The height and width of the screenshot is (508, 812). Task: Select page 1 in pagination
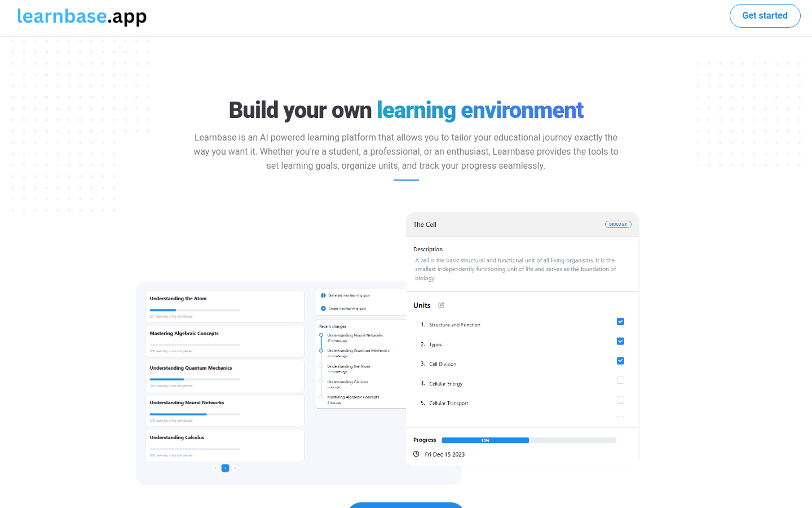tap(225, 468)
